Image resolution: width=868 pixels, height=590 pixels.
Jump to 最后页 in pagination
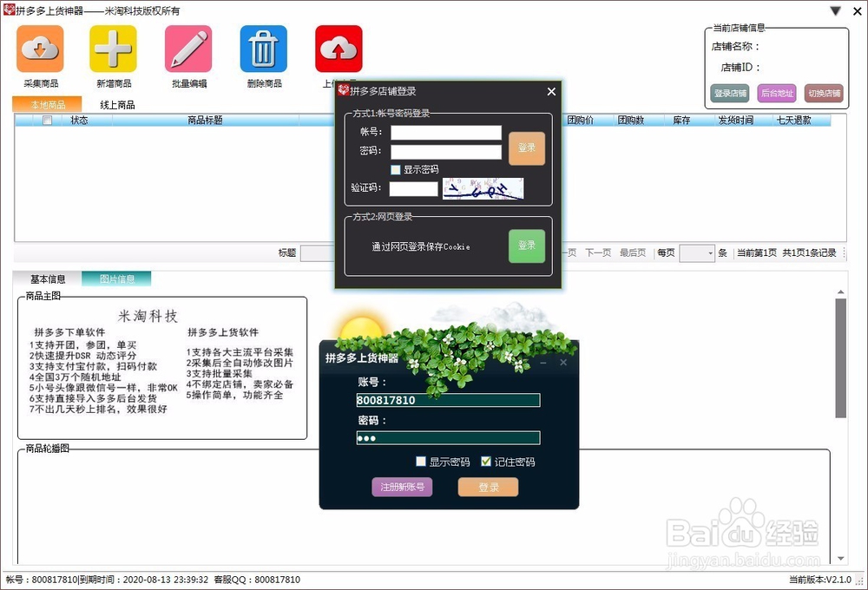coord(633,253)
